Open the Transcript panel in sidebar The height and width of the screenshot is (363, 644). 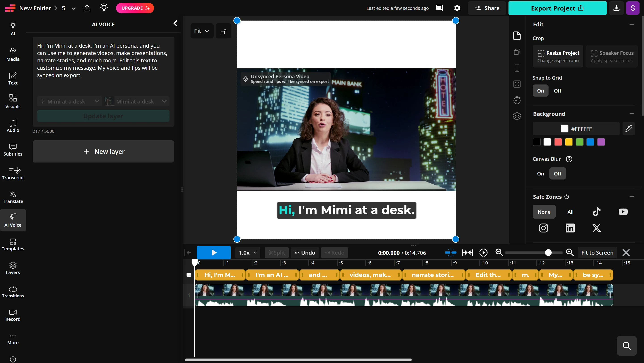click(13, 173)
